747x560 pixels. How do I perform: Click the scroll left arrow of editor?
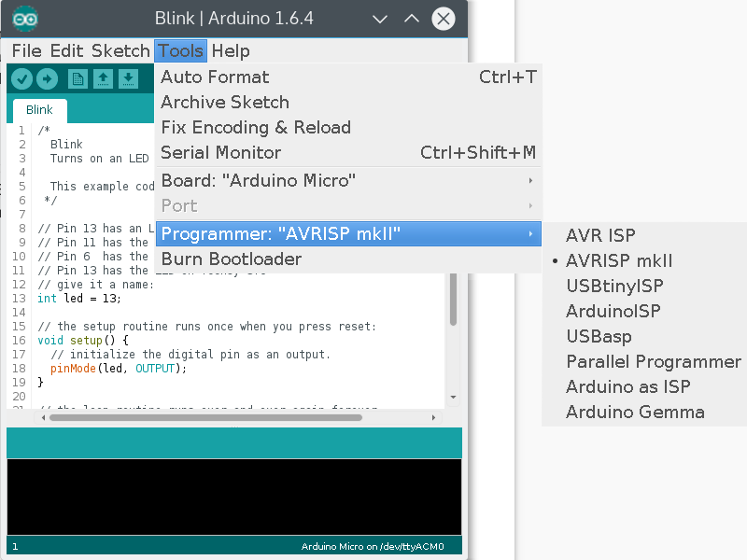pyautogui.click(x=43, y=418)
